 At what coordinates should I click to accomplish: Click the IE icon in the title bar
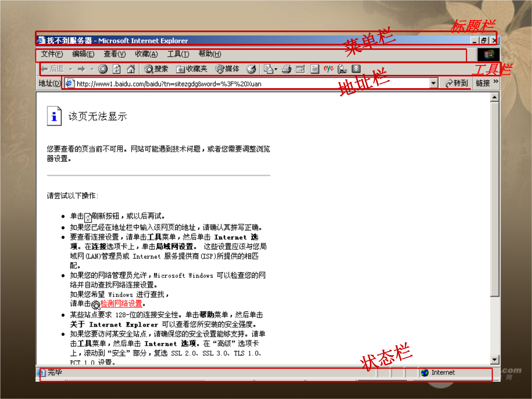[41, 40]
